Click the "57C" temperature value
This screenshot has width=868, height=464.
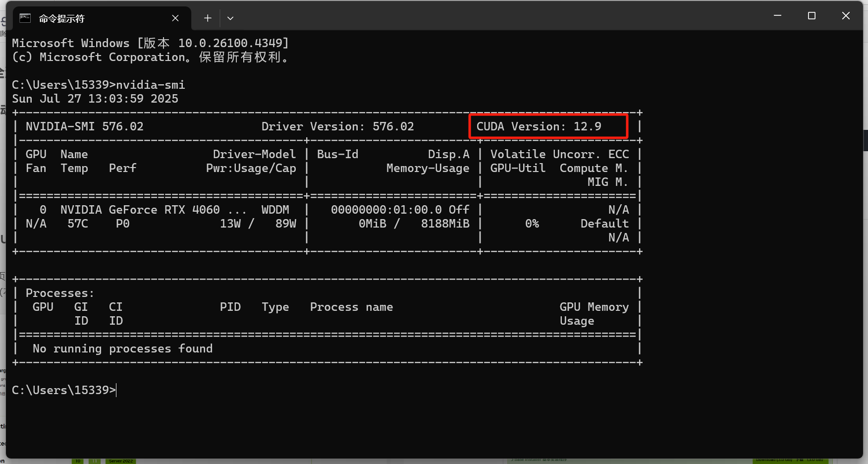click(78, 224)
